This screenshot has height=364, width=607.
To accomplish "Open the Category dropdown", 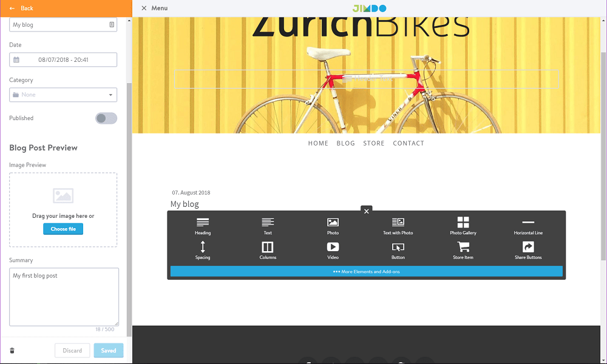I will [63, 95].
